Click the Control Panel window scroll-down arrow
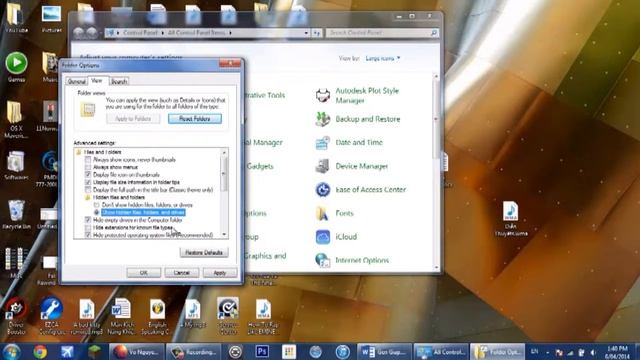Viewport: 640px width, 360px height. click(436, 268)
